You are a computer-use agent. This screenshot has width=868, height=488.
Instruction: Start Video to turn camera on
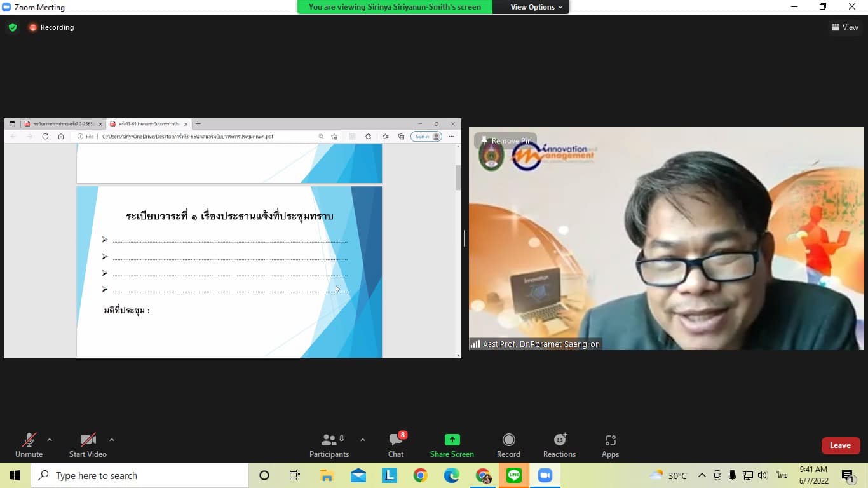click(88, 445)
